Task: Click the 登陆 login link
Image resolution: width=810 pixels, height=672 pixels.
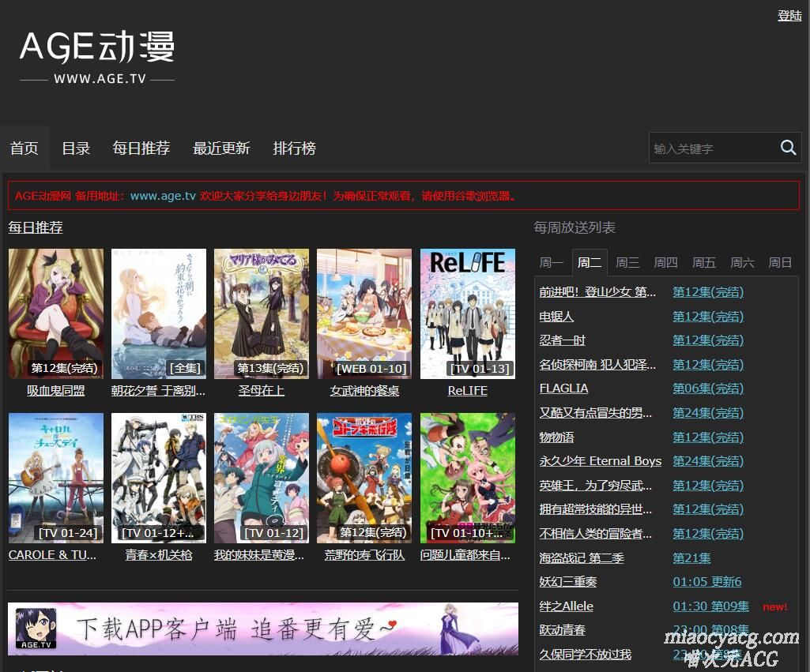Action: 789,16
